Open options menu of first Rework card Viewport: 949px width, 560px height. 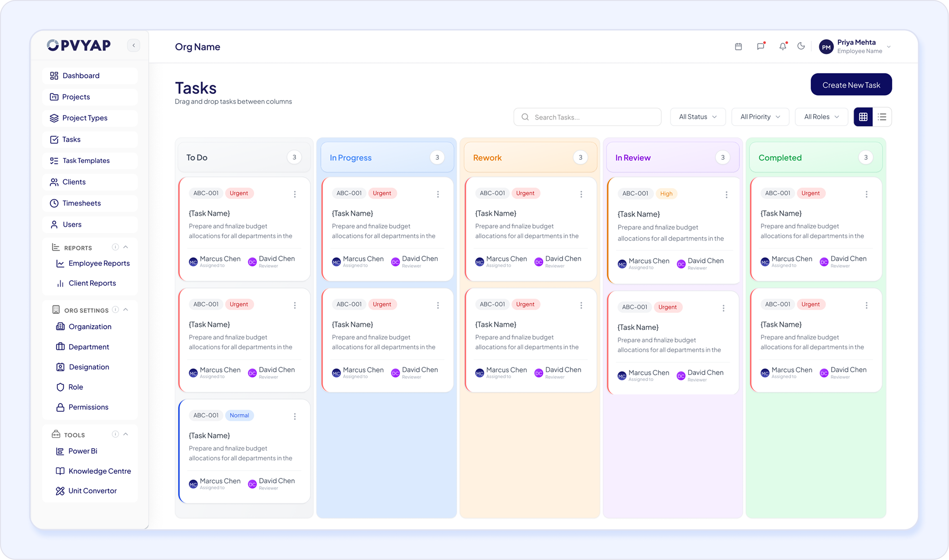pyautogui.click(x=581, y=194)
